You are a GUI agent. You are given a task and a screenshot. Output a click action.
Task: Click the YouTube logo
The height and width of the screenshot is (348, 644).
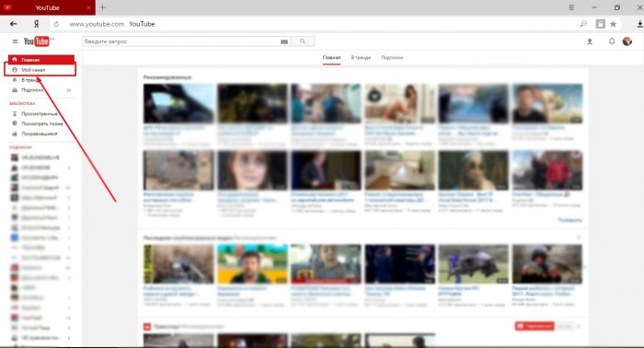point(37,41)
